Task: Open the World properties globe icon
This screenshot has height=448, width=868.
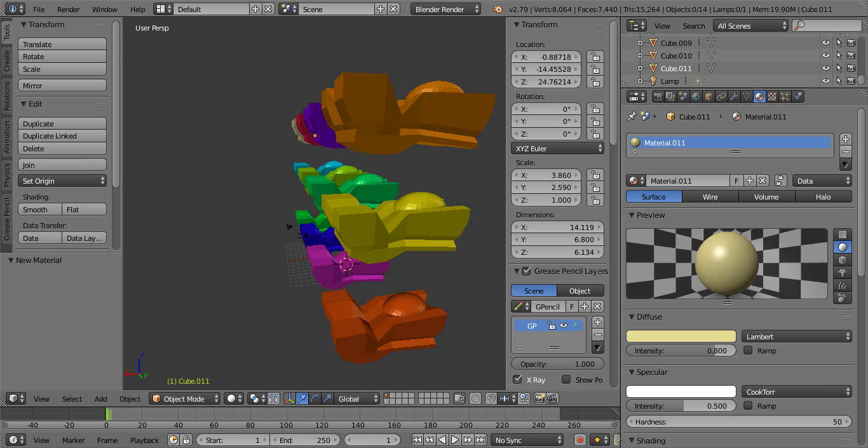Action: [x=696, y=97]
